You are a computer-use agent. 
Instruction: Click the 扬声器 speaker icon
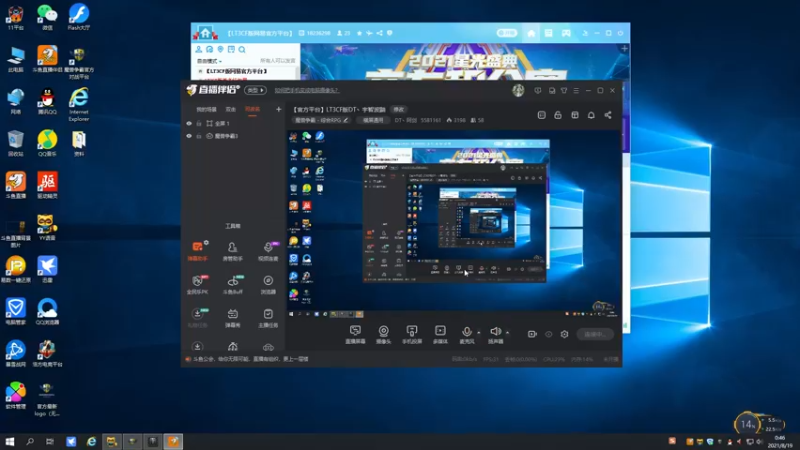(495, 332)
